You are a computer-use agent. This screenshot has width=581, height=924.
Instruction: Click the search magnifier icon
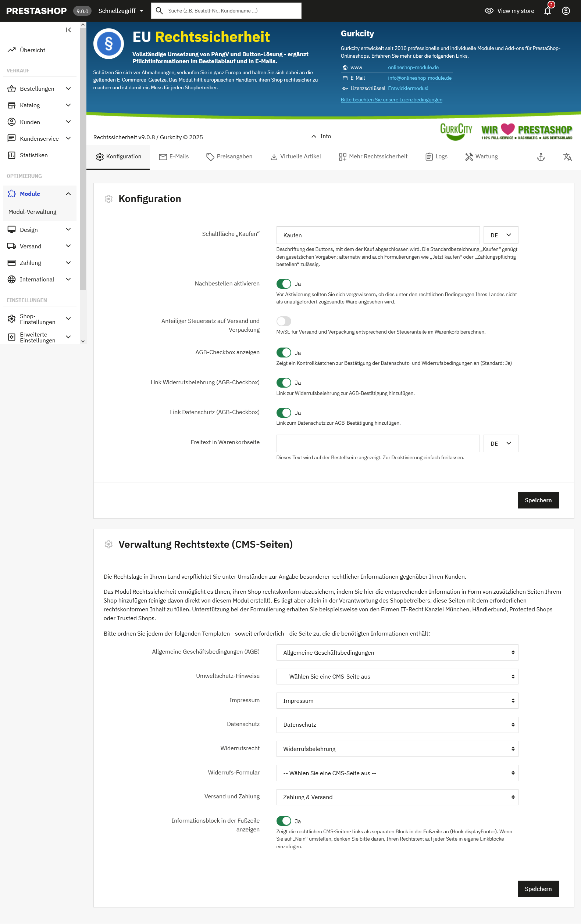tap(159, 11)
